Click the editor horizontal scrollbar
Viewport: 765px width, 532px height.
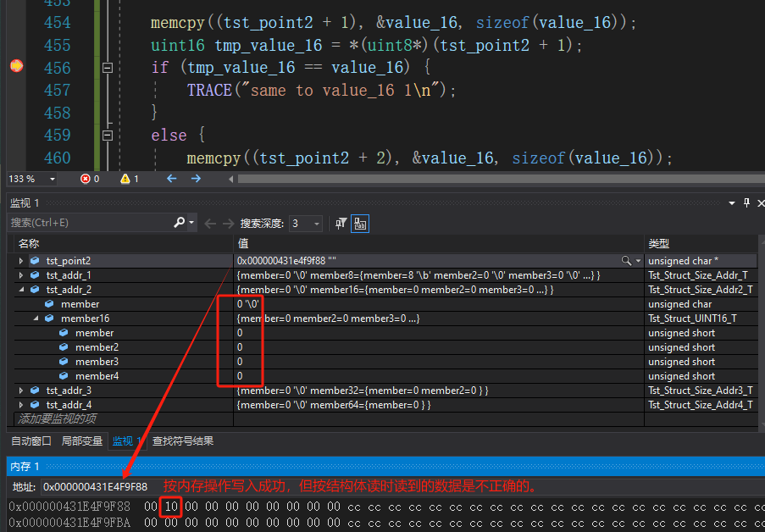click(x=501, y=179)
